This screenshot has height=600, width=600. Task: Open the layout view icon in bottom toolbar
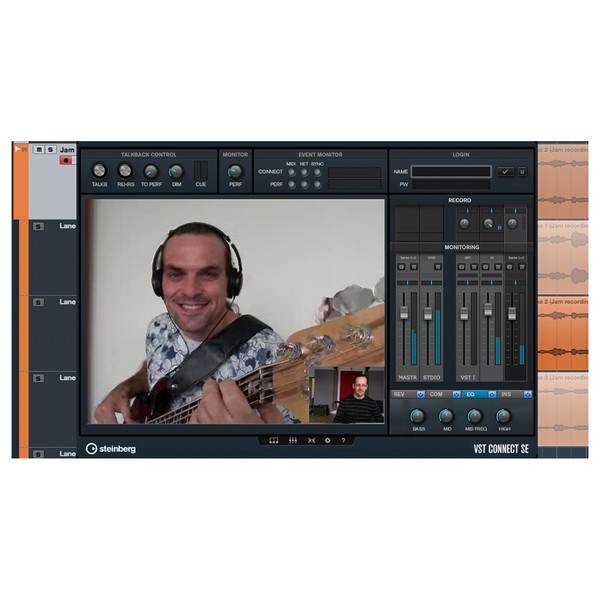click(x=274, y=440)
